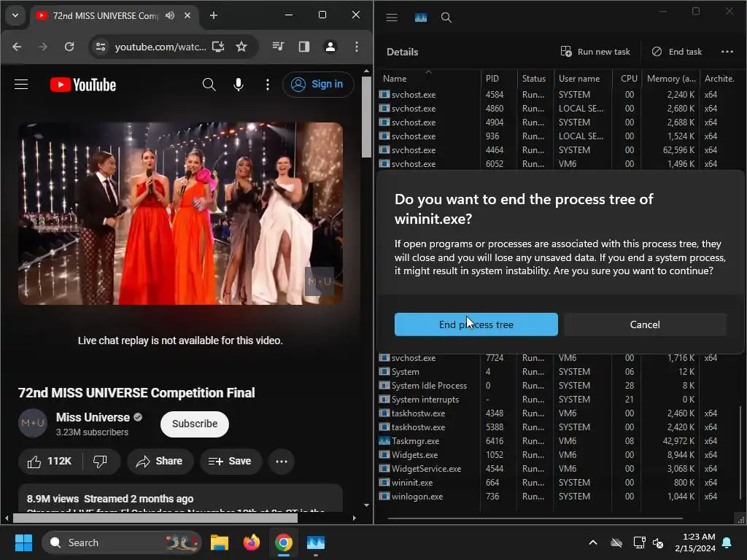
Task: Click the Miss Universe video player
Action: (x=180, y=214)
